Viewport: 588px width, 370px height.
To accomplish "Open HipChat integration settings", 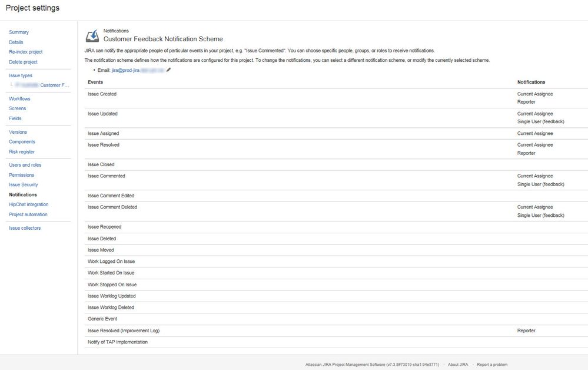I will click(28, 204).
